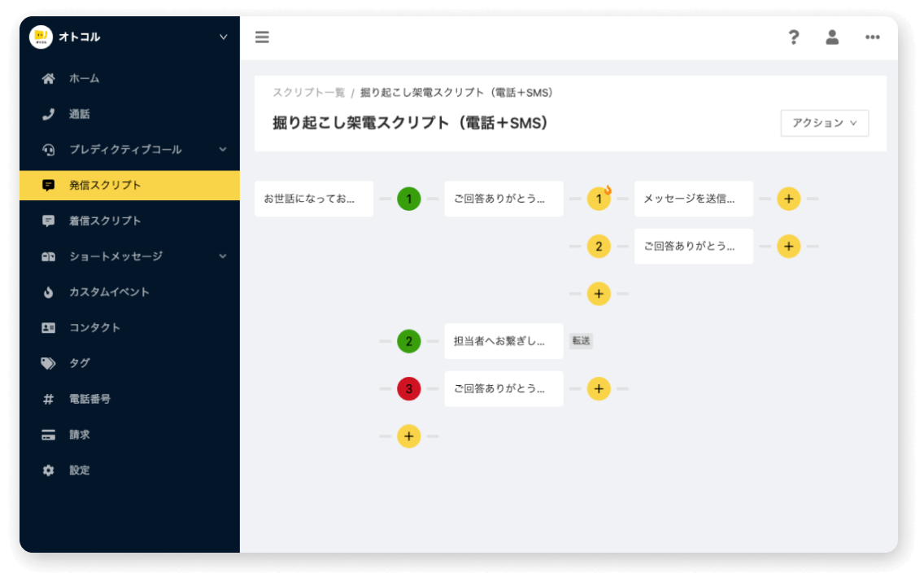Open 設定 with the gear icon
The image size is (924, 582).
pyautogui.click(x=79, y=470)
